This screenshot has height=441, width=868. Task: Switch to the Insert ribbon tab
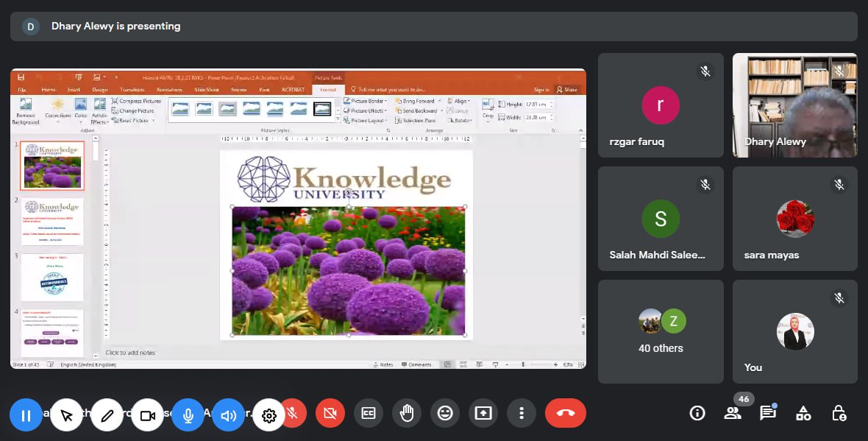(x=74, y=90)
